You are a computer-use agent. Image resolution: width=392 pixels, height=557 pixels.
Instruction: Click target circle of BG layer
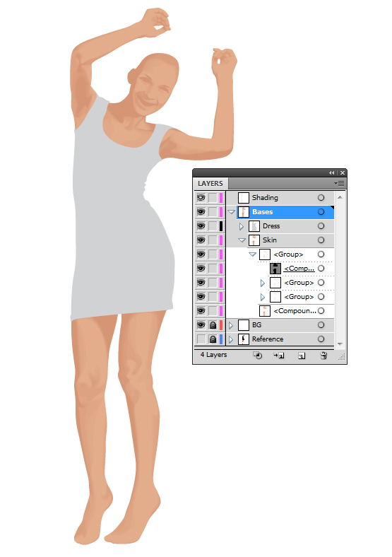pos(321,325)
